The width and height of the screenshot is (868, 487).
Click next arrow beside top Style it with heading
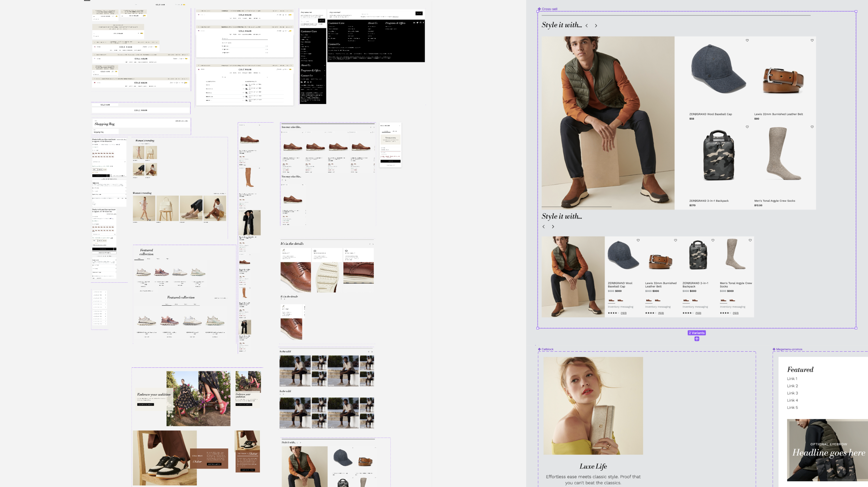click(596, 26)
